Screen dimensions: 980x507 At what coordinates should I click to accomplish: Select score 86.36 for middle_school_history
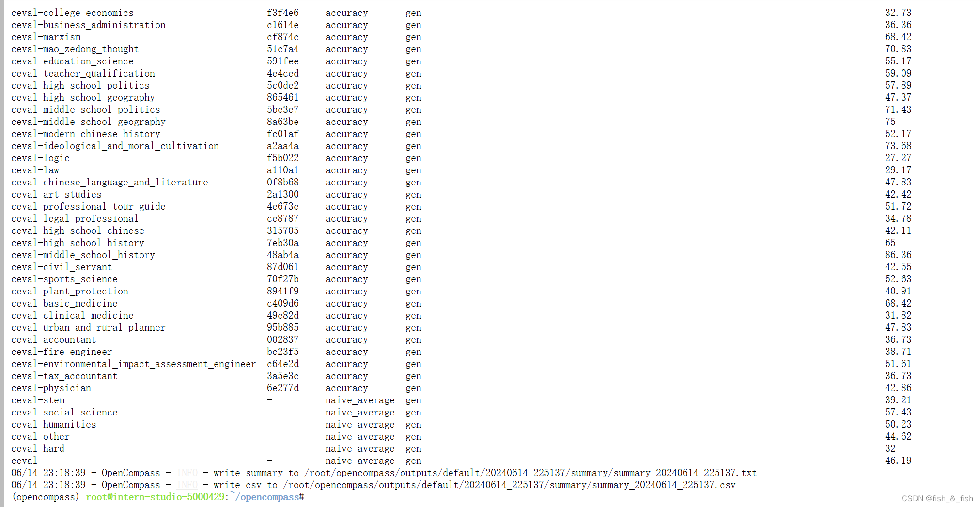(x=898, y=255)
